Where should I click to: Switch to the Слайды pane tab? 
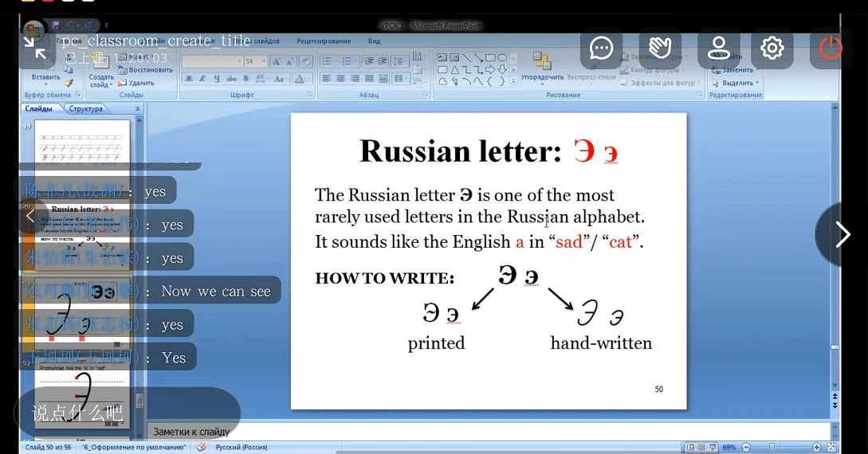click(39, 108)
